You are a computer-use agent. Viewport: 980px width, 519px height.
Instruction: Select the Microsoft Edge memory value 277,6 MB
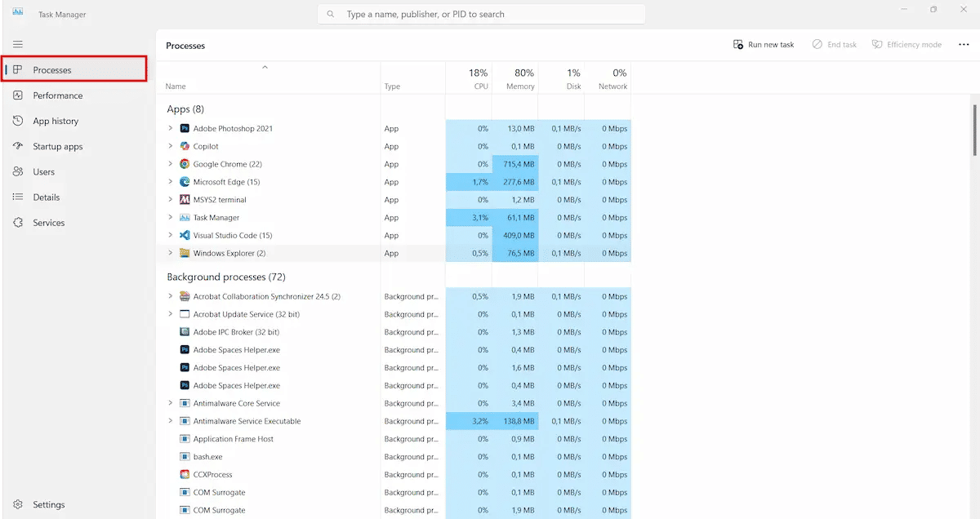(x=515, y=182)
